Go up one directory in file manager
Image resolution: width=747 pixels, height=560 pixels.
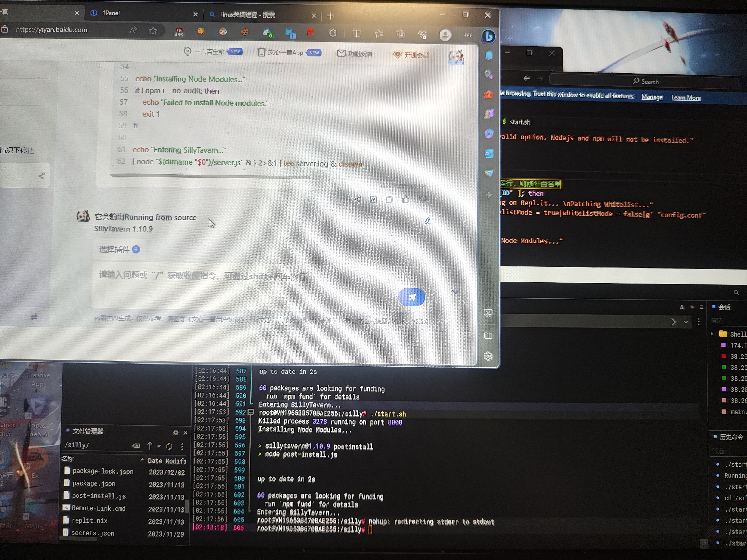[149, 446]
